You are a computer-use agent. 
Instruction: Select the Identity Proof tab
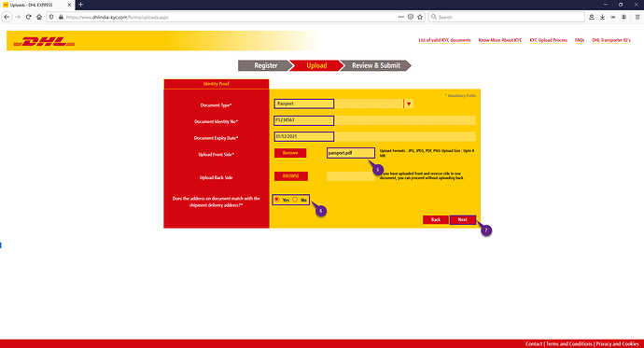[216, 84]
